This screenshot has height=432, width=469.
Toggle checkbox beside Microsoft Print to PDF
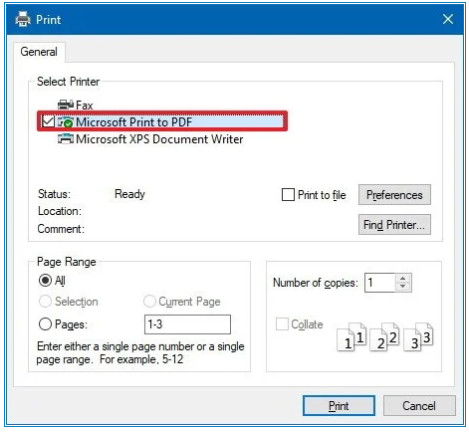[x=48, y=122]
